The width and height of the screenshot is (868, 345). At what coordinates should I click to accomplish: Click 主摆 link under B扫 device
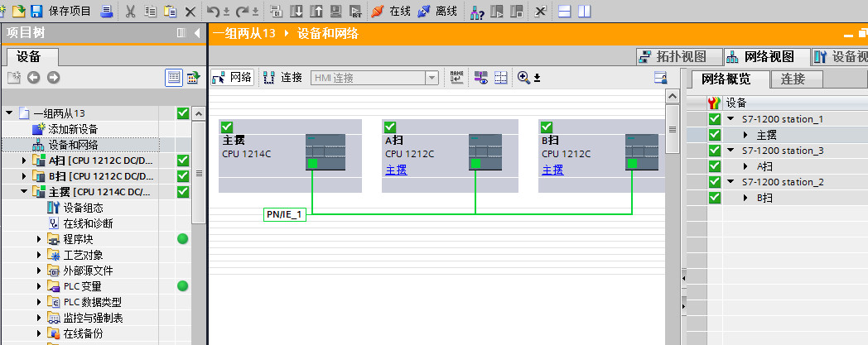[x=552, y=170]
